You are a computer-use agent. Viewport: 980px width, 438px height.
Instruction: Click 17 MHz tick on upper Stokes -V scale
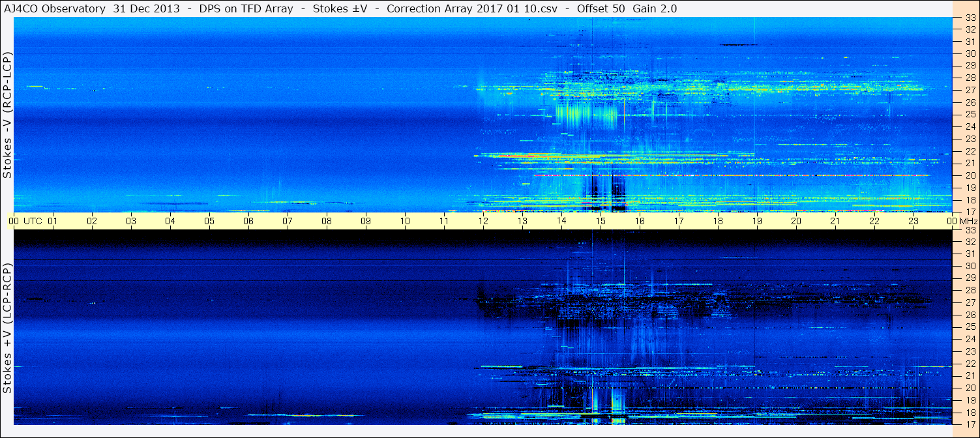click(970, 212)
